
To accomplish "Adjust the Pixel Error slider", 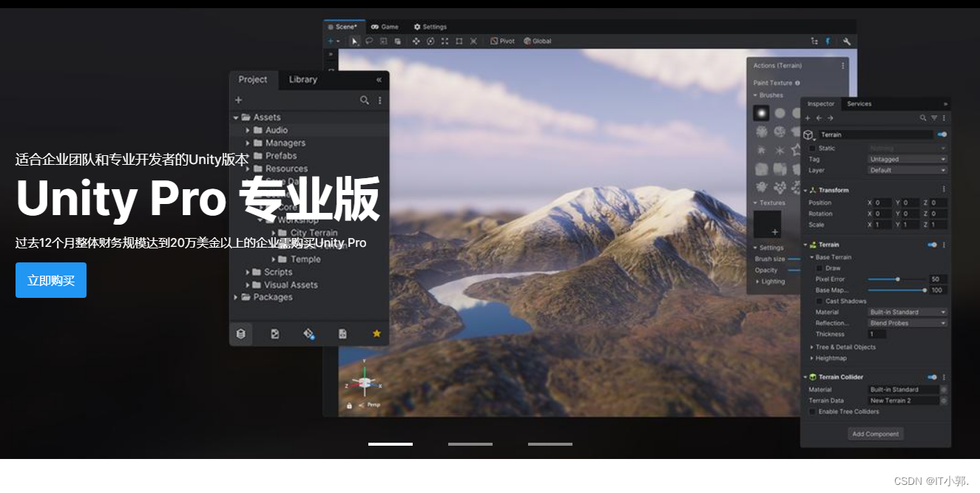I will [896, 279].
